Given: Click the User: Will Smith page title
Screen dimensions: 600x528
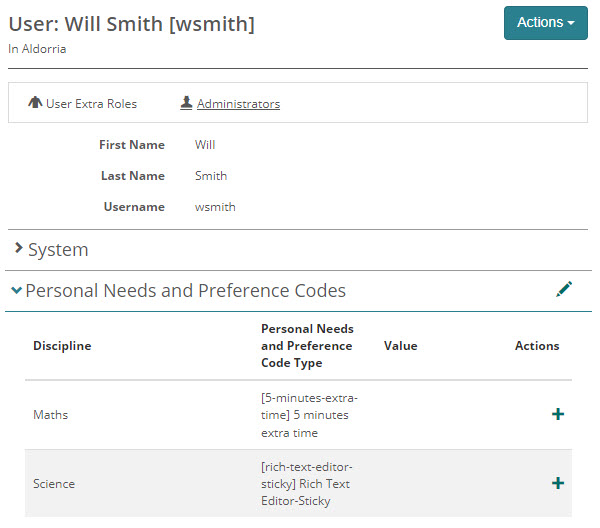Looking at the screenshot, I should pos(132,24).
